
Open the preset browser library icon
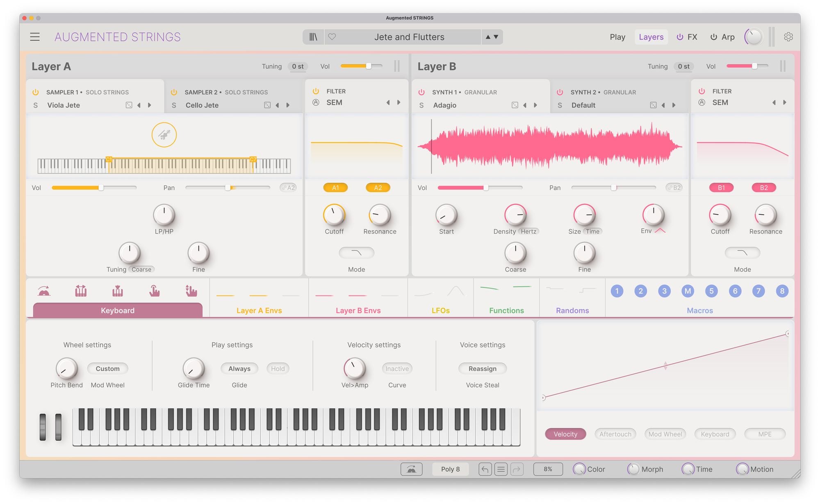coord(313,37)
